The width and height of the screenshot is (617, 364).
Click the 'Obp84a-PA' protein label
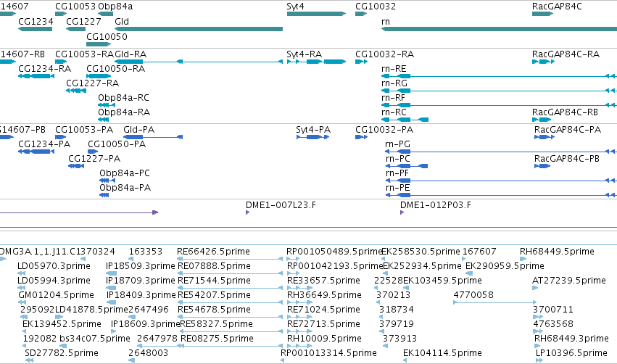tap(125, 188)
